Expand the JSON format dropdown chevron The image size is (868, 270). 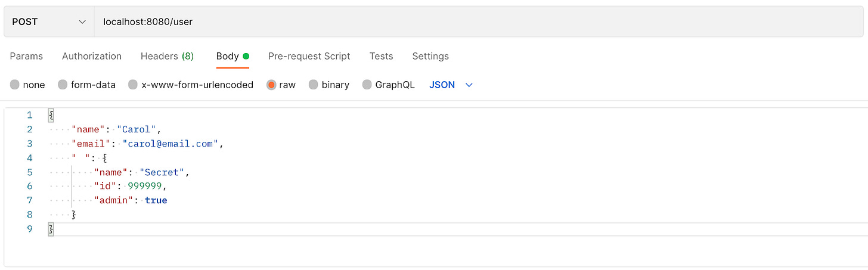click(469, 85)
